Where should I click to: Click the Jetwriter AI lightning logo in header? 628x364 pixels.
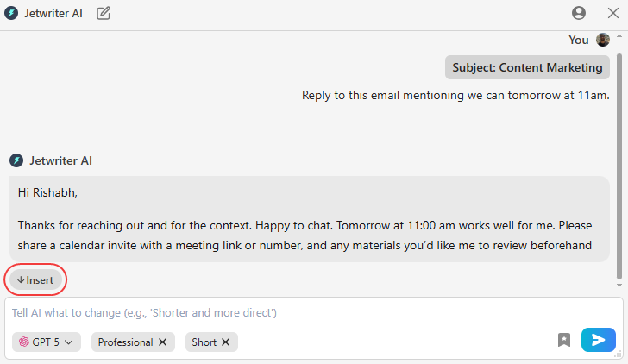click(x=11, y=13)
